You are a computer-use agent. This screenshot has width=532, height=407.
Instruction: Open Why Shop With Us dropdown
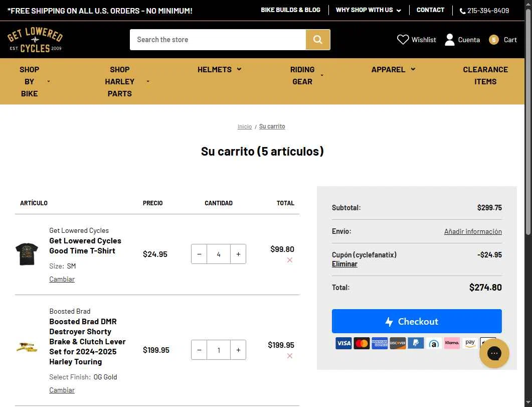[x=369, y=10]
